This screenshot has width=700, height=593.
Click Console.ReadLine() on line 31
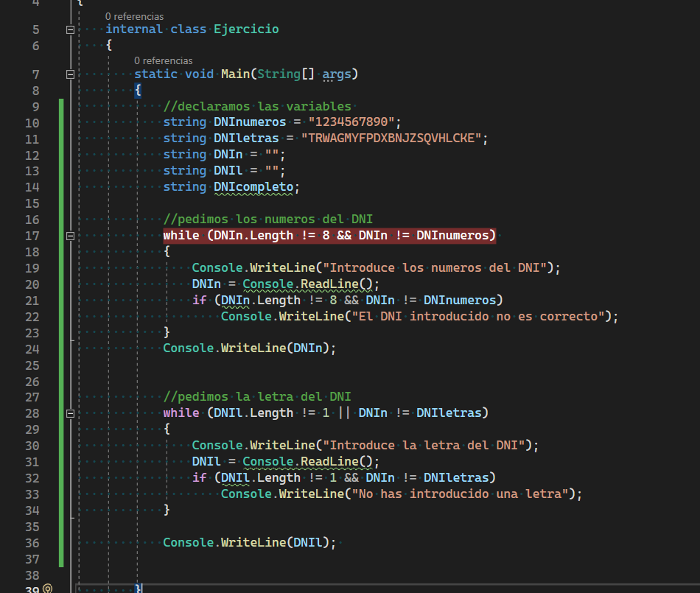[307, 462]
